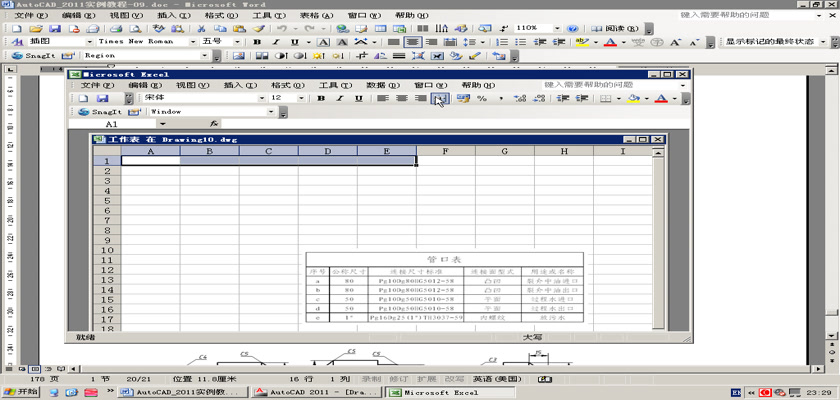Click the Crop tool in picture toolbar
Image resolution: width=840 pixels, height=400 pixels.
click(363, 55)
